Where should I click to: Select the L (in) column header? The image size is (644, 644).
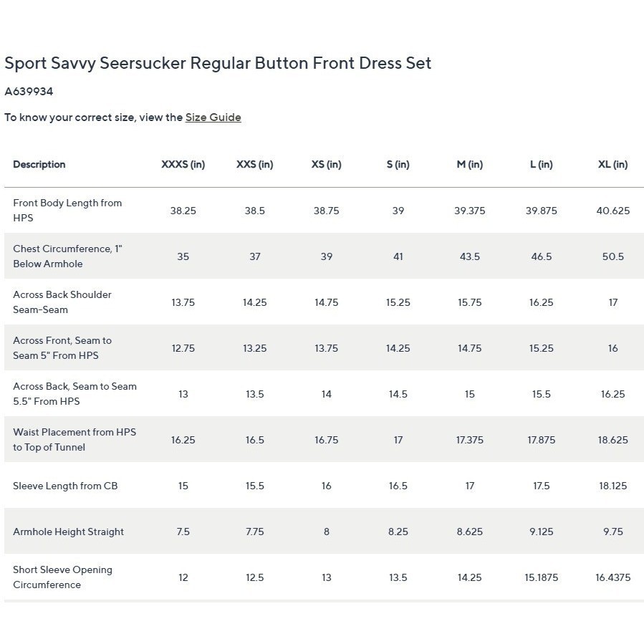(542, 164)
